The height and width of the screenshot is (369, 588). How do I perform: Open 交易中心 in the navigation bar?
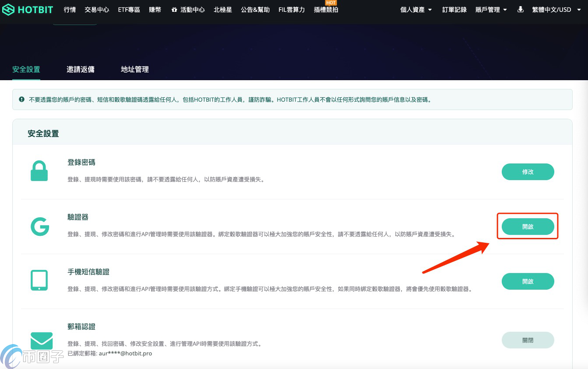pos(97,10)
